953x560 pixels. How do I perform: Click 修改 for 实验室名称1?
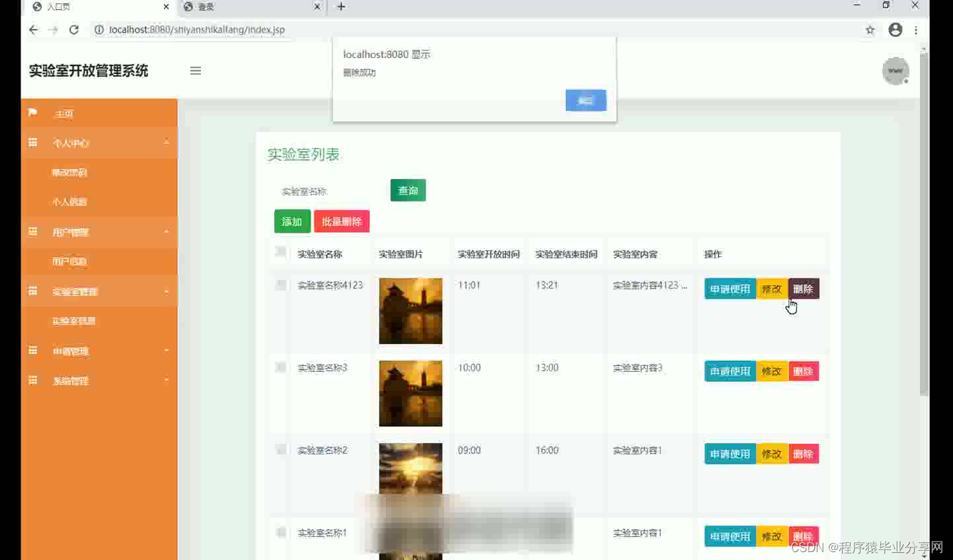coord(772,536)
